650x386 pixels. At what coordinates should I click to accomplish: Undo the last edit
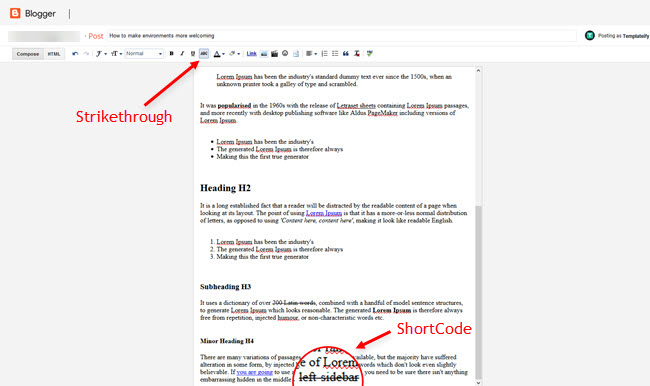pos(75,53)
